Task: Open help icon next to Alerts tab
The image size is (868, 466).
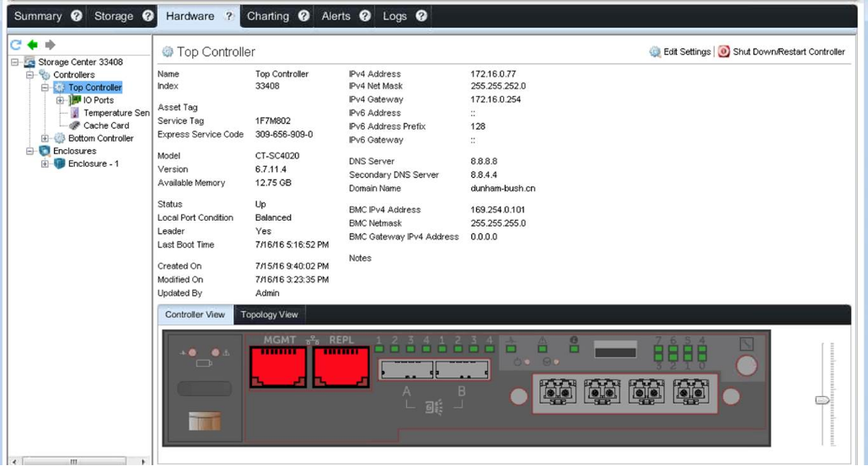Action: pyautogui.click(x=365, y=16)
